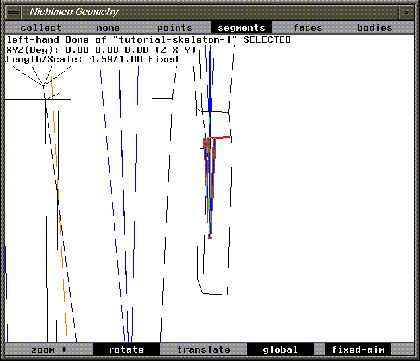Click the zoom button in bottom bar
Image resolution: width=420 pixels, height=361 pixels.
[x=49, y=350]
